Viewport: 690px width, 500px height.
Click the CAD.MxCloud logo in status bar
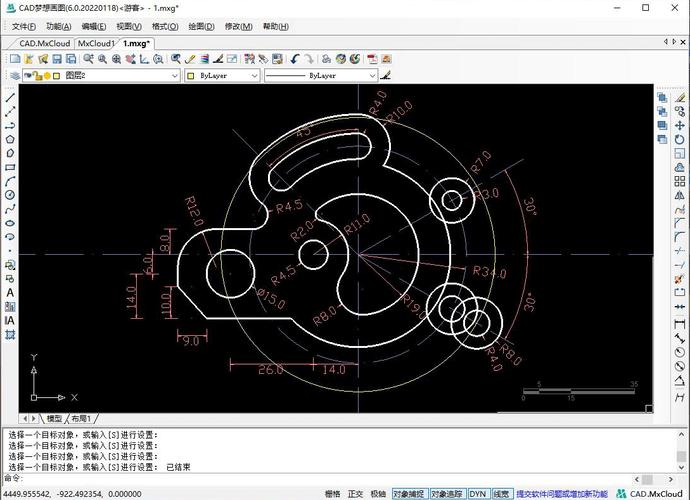649,494
